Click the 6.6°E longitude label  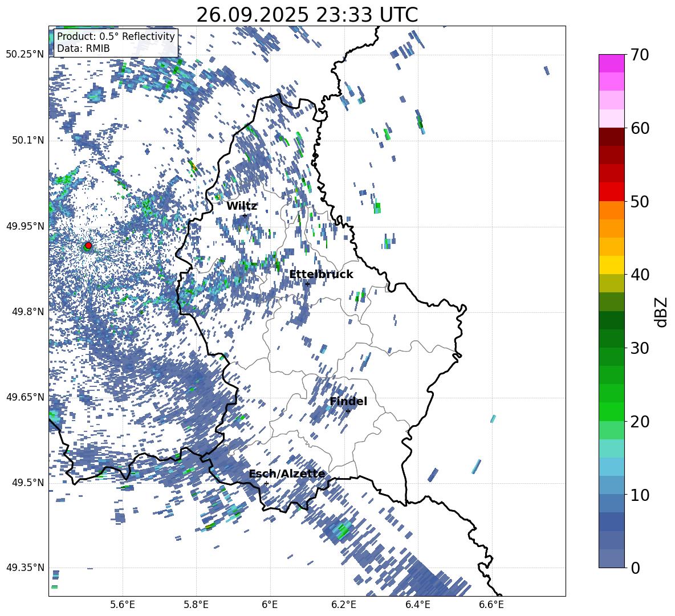pyautogui.click(x=491, y=605)
